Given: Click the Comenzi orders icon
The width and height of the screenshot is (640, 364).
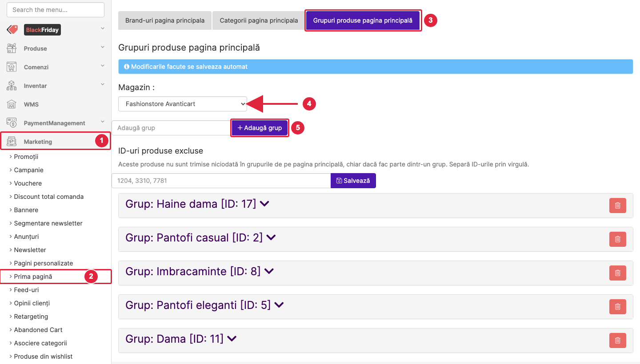Looking at the screenshot, I should [x=12, y=67].
